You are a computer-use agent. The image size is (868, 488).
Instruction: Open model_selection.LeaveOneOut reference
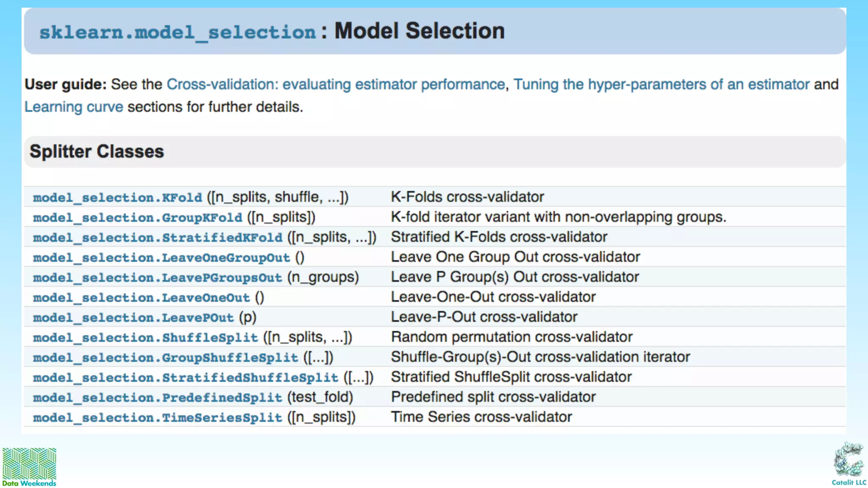[142, 297]
